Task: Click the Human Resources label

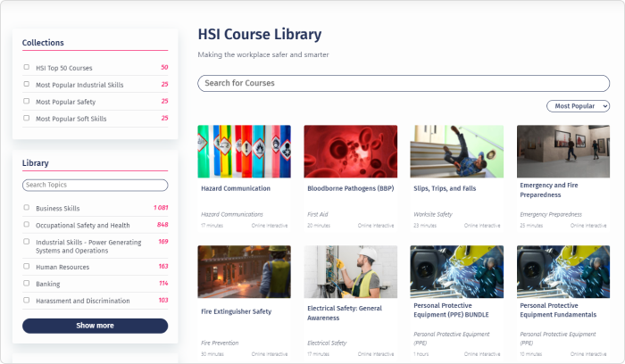Action: coord(62,268)
